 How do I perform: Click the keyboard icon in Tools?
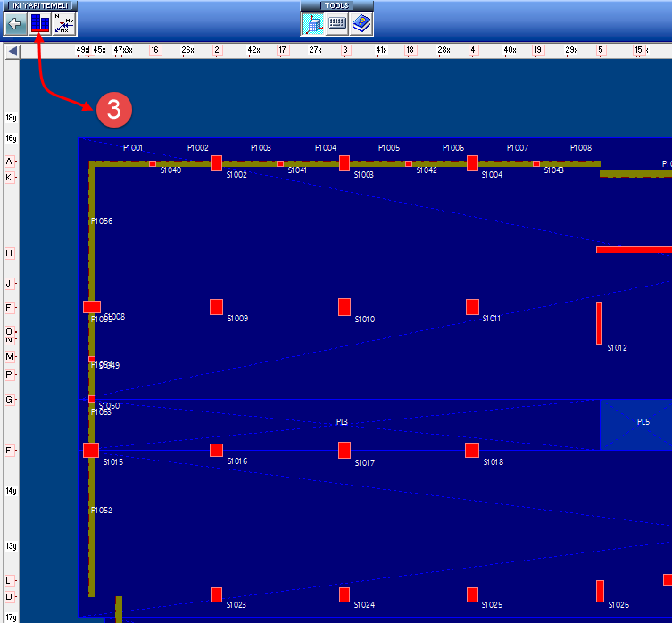(x=337, y=24)
